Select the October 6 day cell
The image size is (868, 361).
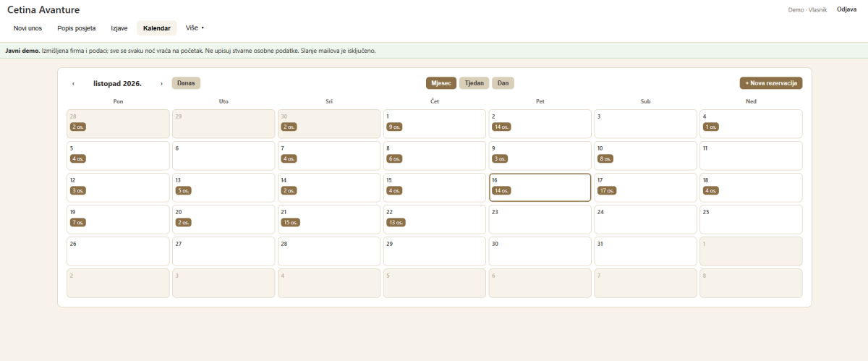224,156
